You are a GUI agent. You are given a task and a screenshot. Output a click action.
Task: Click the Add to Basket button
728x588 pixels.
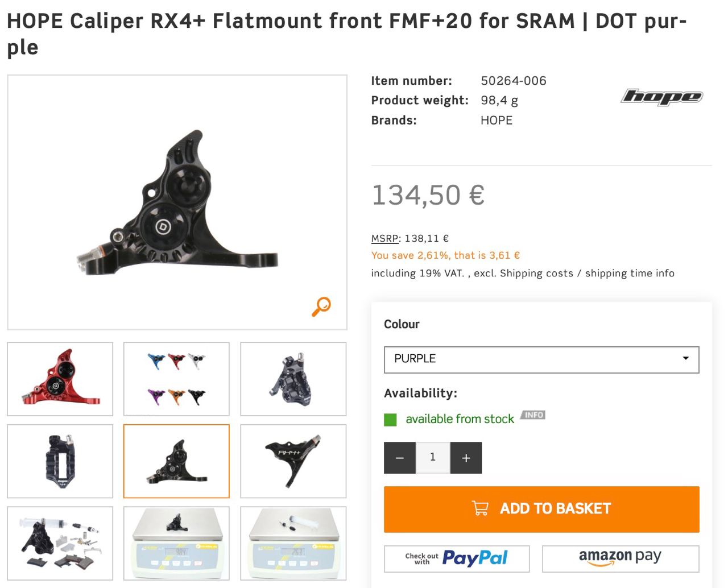[541, 509]
